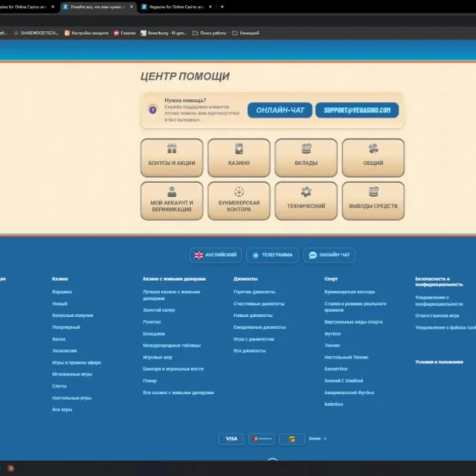This screenshot has width=476, height=476.
Task: Open the SHAREWOOD.TECH bookmark
Action: (x=36, y=33)
